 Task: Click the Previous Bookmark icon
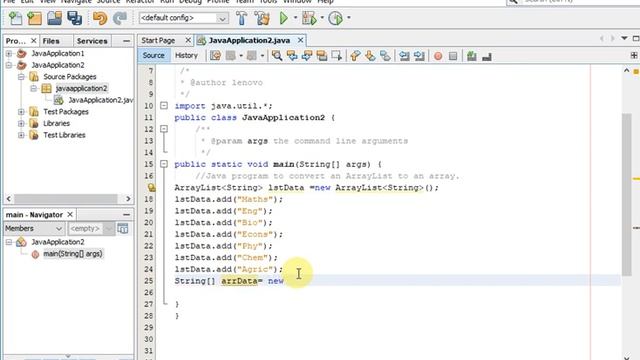pyautogui.click(x=355, y=56)
